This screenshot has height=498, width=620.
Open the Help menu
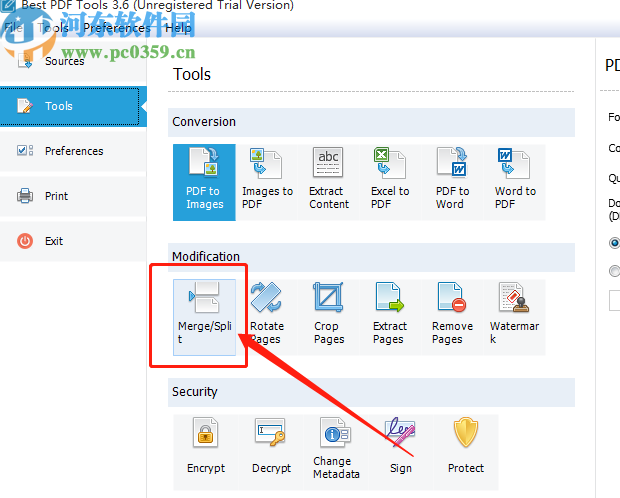click(x=178, y=28)
